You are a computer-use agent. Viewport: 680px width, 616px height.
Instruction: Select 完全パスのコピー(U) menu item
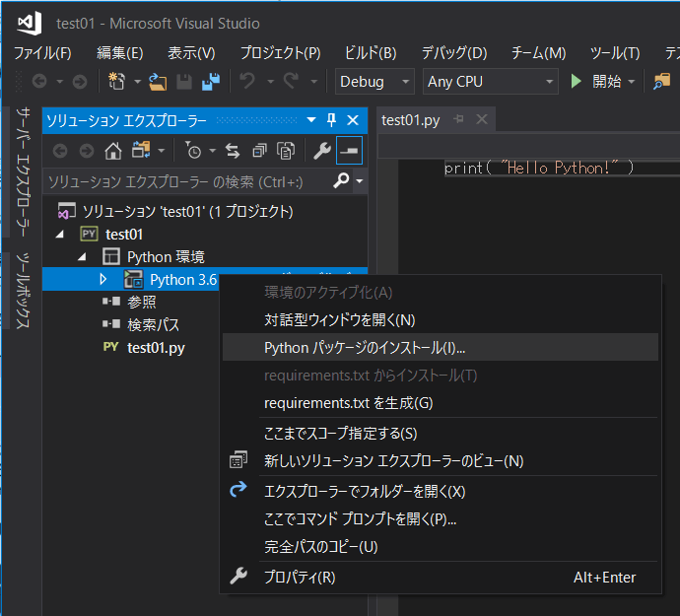tap(441, 547)
